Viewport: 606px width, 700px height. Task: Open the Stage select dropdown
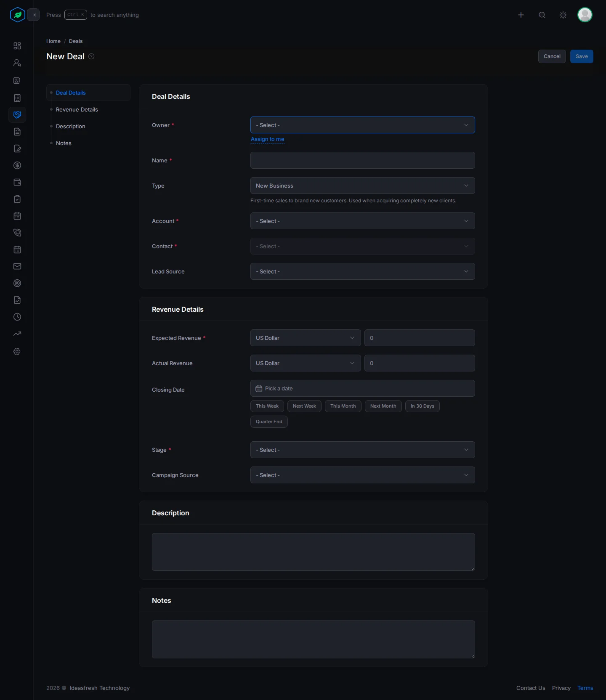[363, 450]
